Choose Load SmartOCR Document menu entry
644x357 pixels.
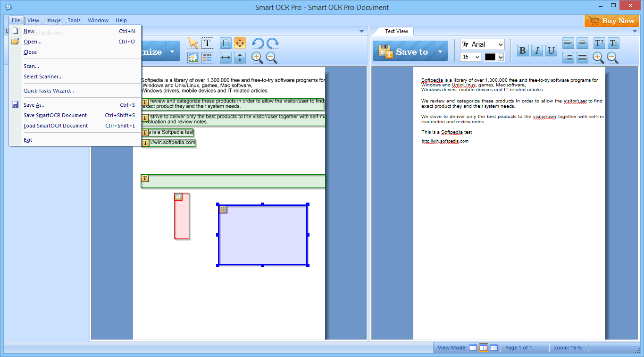click(x=75, y=126)
